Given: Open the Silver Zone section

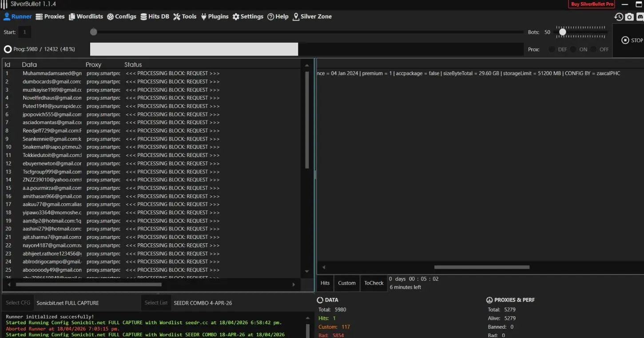Looking at the screenshot, I should coord(312,16).
